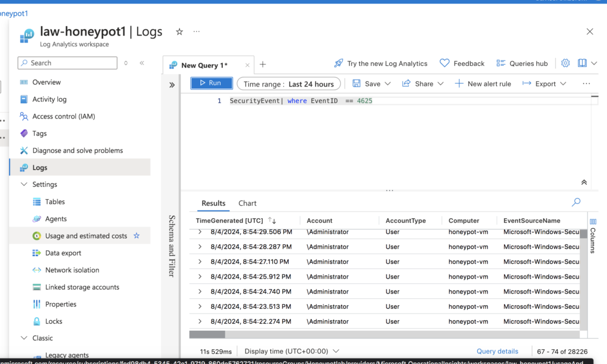Open query toolbar more options ellipsis
607x364 pixels.
coord(586,84)
